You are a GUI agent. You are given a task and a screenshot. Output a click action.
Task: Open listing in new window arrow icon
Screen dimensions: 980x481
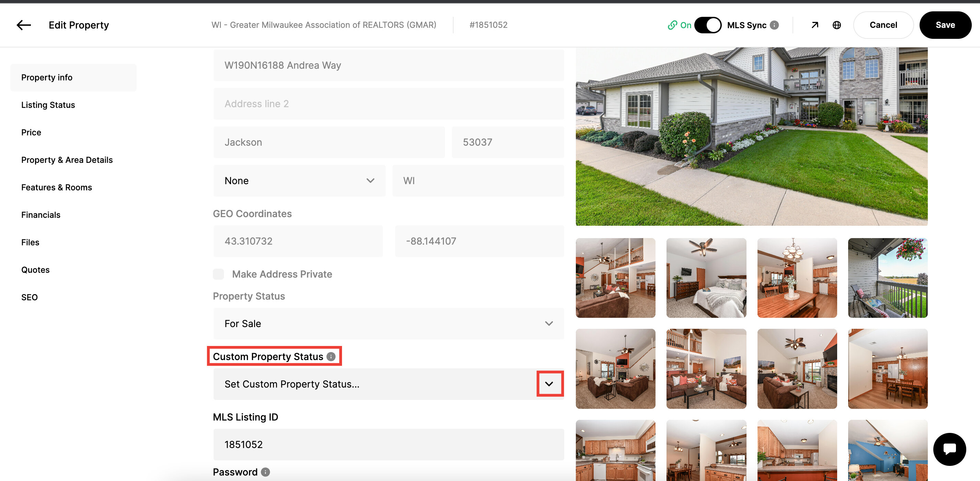tap(814, 25)
